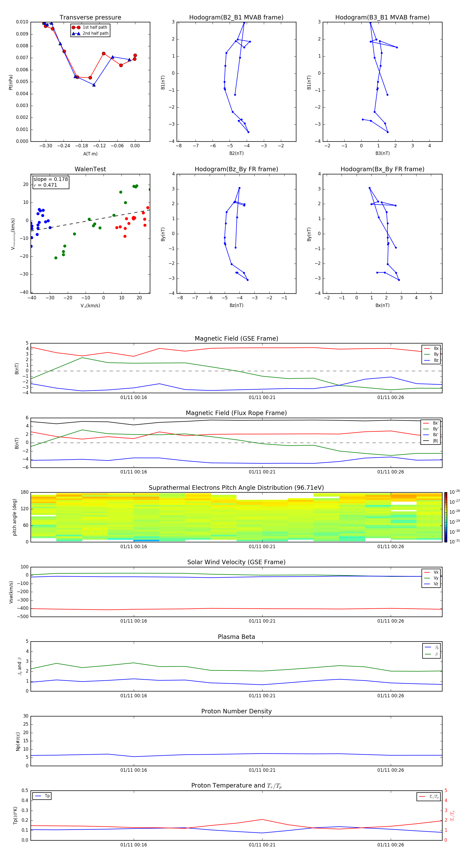
Task: Click '01/11 00:16' tick under Proton Number Density plot
Action: point(134,770)
